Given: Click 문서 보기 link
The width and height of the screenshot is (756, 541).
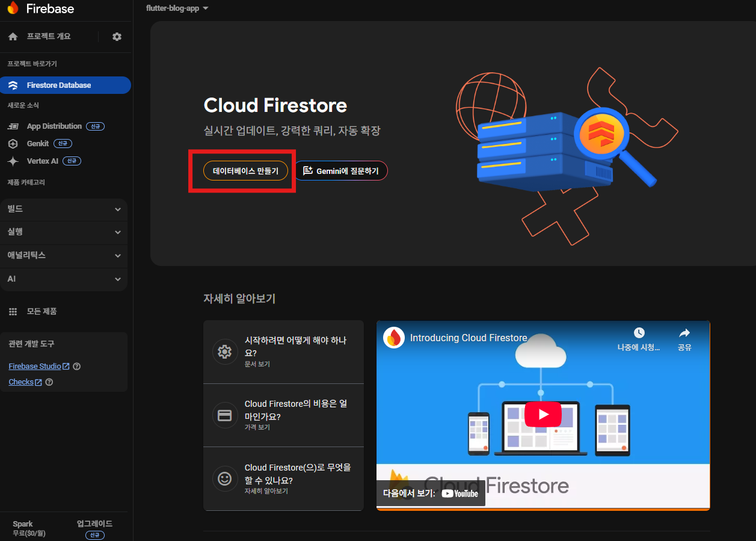Looking at the screenshot, I should (x=257, y=365).
